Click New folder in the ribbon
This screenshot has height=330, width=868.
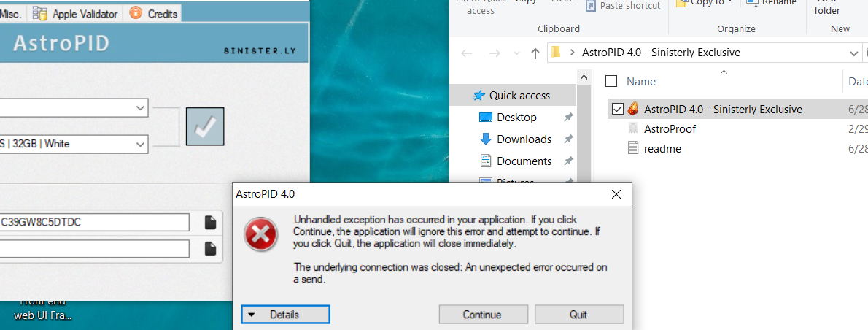pos(827,7)
